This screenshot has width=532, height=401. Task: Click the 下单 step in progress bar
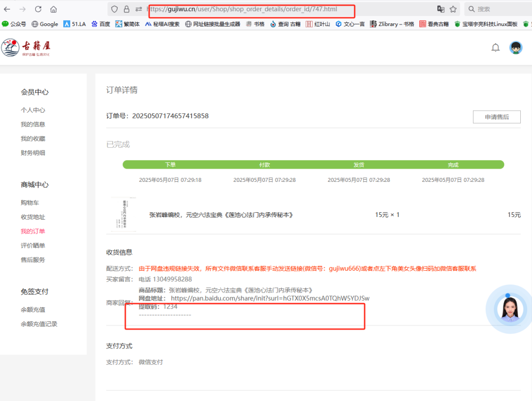[170, 164]
